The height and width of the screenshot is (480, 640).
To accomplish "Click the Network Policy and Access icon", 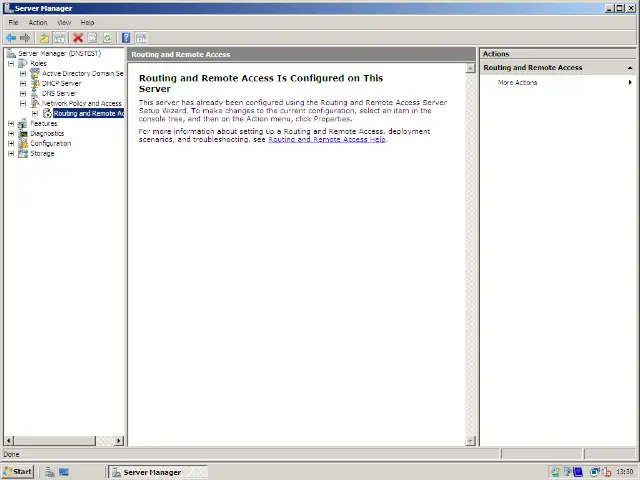I will tap(35, 103).
